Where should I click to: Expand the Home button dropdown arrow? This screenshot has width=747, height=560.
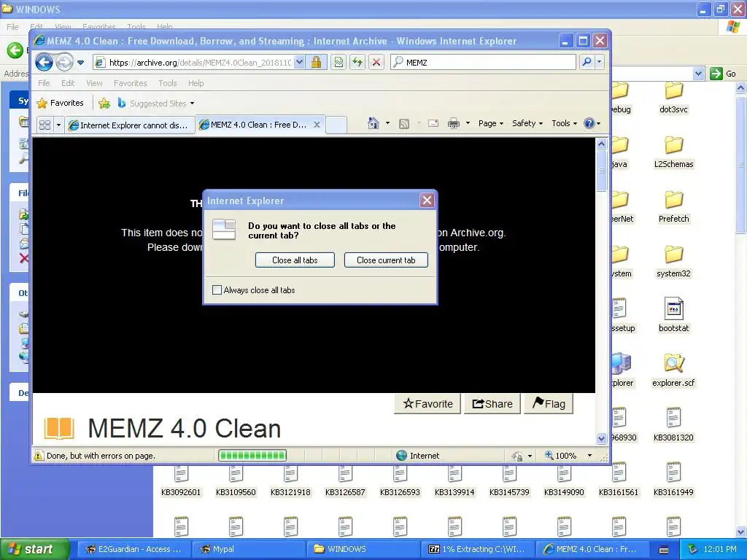[x=387, y=123]
